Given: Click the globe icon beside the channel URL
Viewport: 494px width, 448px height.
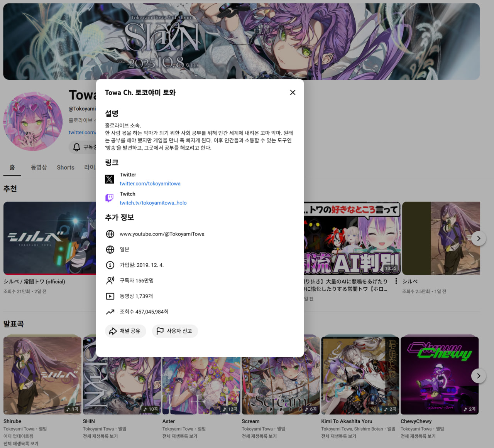Looking at the screenshot, I should tap(110, 234).
